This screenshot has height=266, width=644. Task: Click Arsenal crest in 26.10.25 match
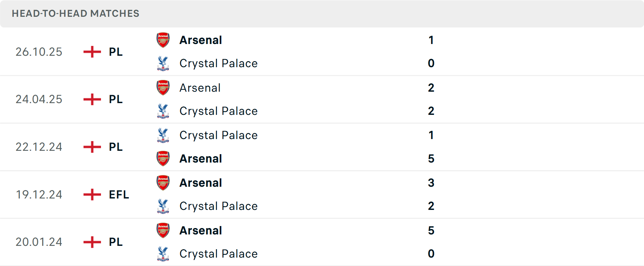[x=163, y=40]
